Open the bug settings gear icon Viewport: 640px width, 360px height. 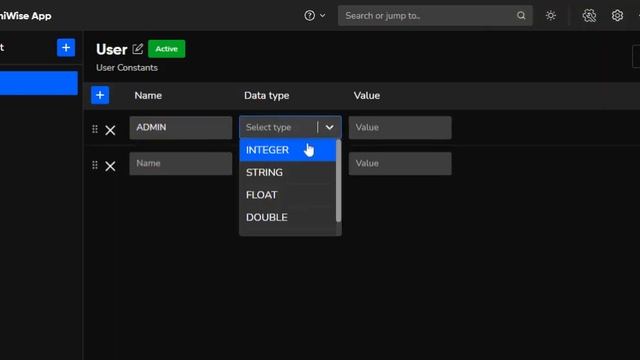pos(589,16)
